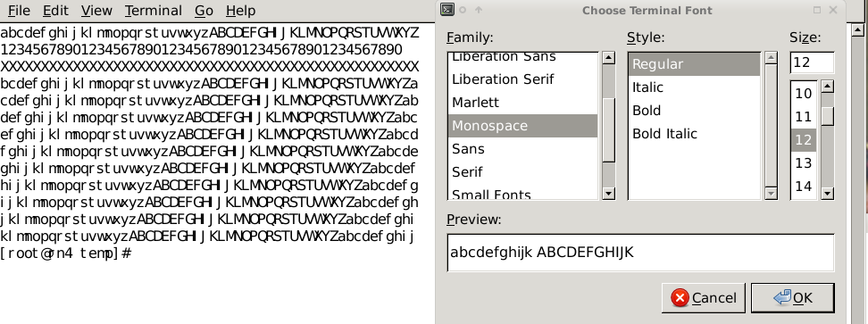Click Style list scroll up arrow

pyautogui.click(x=772, y=57)
